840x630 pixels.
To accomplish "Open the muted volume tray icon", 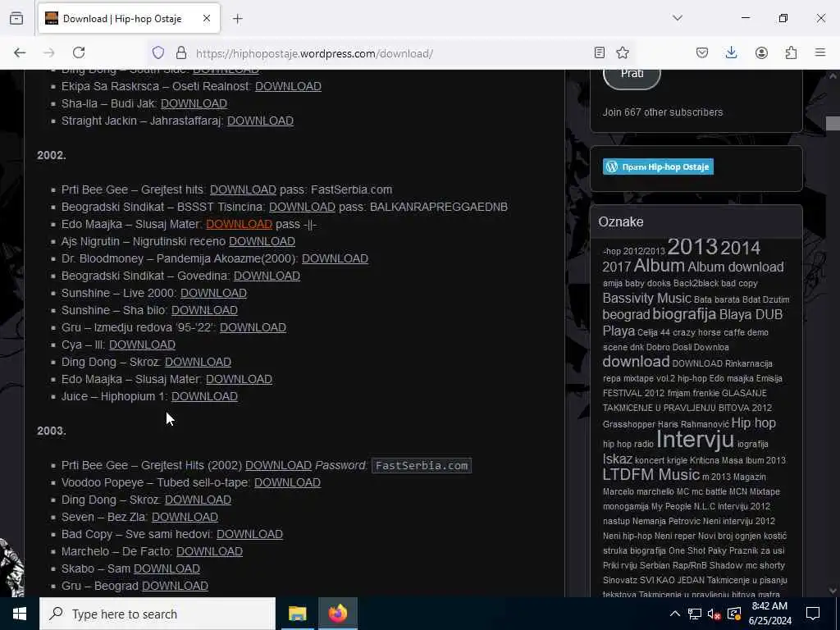I will pos(714,614).
